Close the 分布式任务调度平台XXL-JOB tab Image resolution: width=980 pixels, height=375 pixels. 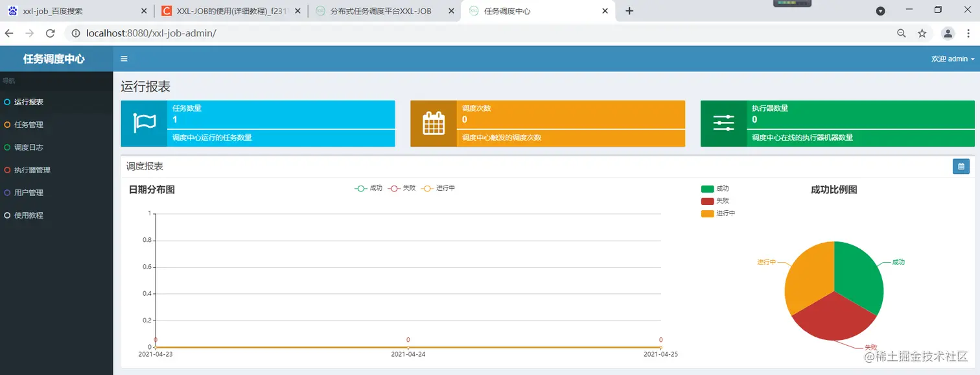coord(450,11)
